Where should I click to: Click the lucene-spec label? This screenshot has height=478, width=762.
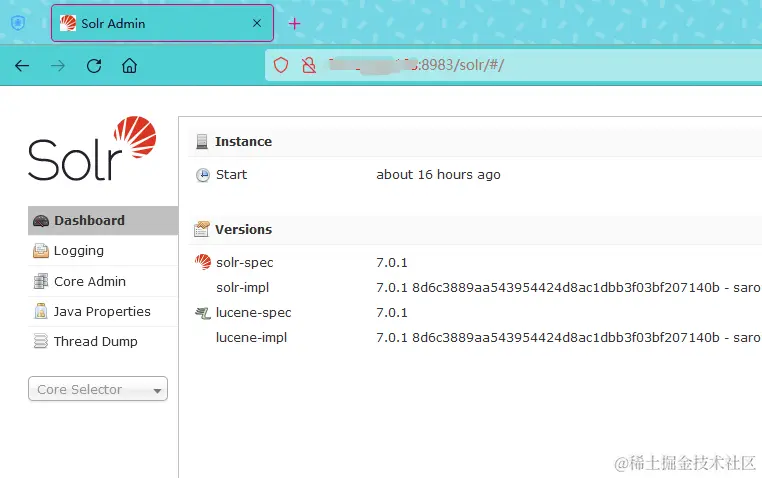tap(254, 313)
